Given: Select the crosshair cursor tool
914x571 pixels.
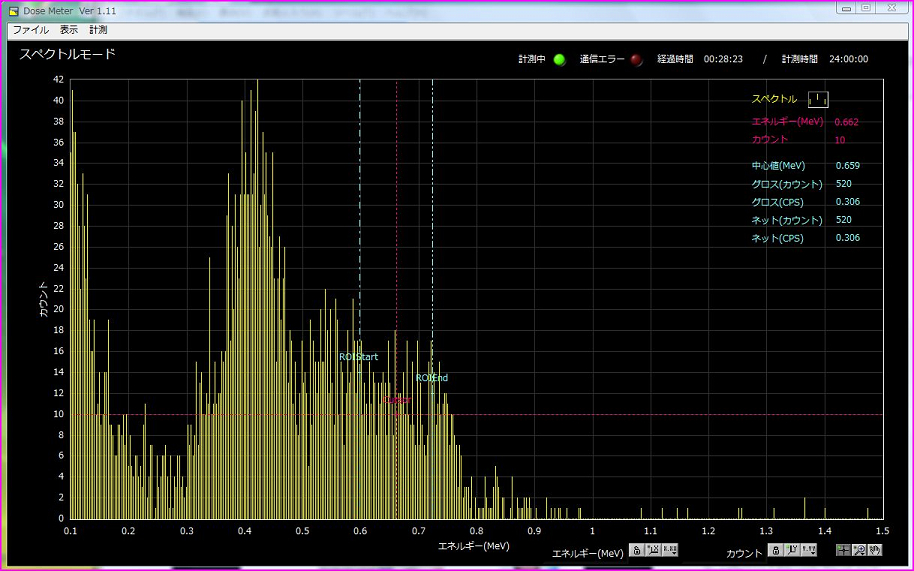Looking at the screenshot, I should [843, 551].
